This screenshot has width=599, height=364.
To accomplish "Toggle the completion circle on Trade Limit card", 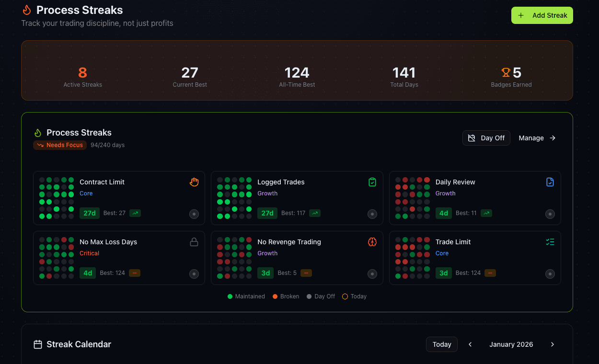I will coord(550,274).
